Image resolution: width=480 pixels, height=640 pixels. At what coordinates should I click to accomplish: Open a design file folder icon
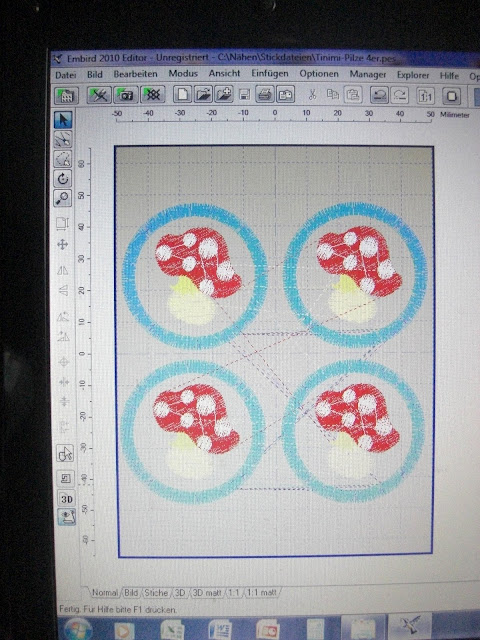[203, 94]
